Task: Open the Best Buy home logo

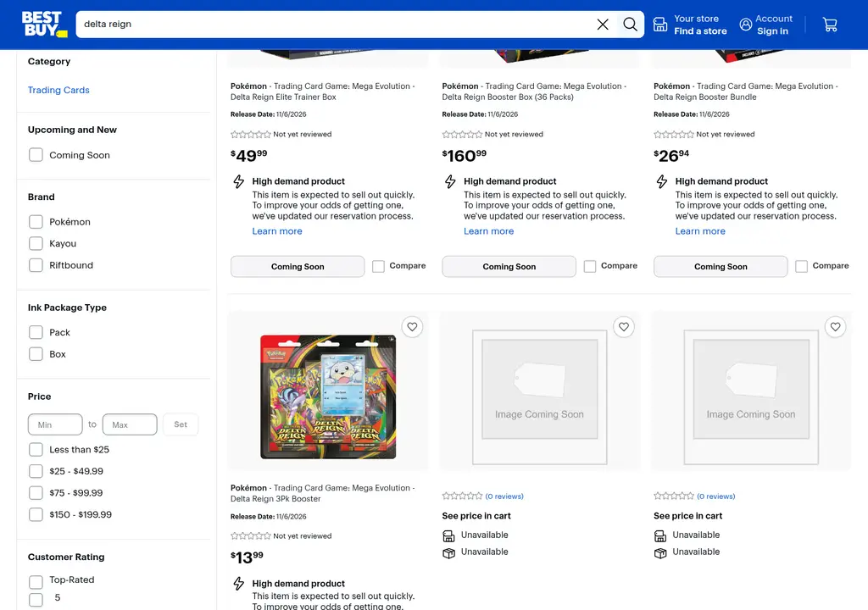Action: click(44, 24)
